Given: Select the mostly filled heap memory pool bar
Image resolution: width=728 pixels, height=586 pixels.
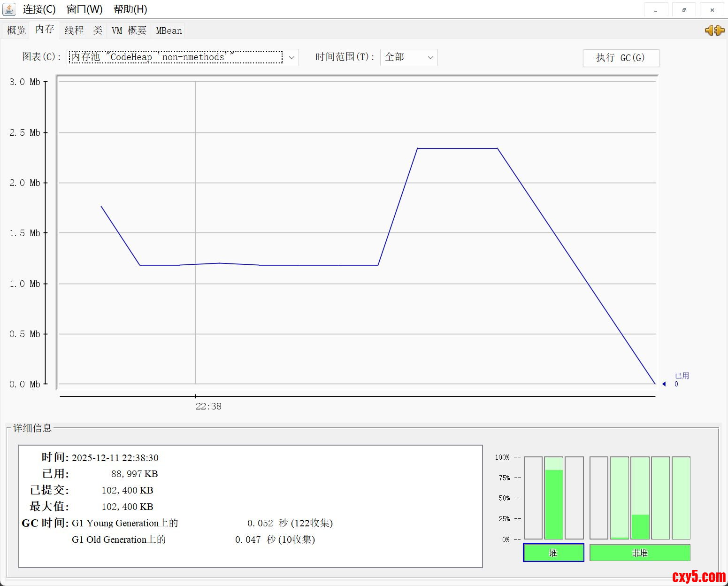Looking at the screenshot, I should pyautogui.click(x=553, y=498).
